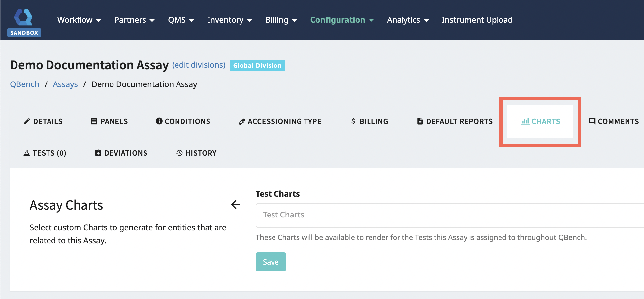
Task: Click the edit divisions link
Action: pyautogui.click(x=199, y=65)
